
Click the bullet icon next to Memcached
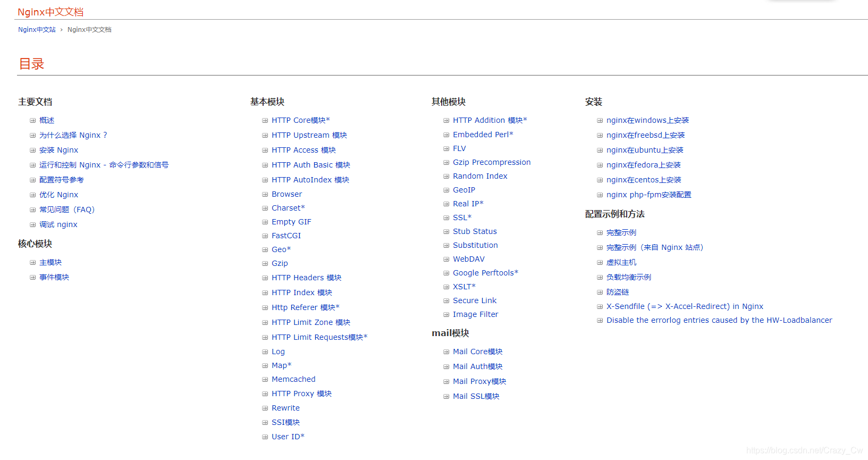265,380
